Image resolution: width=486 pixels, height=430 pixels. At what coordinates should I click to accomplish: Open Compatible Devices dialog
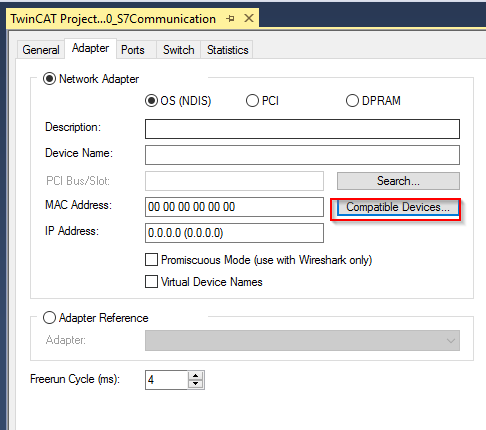pos(398,207)
